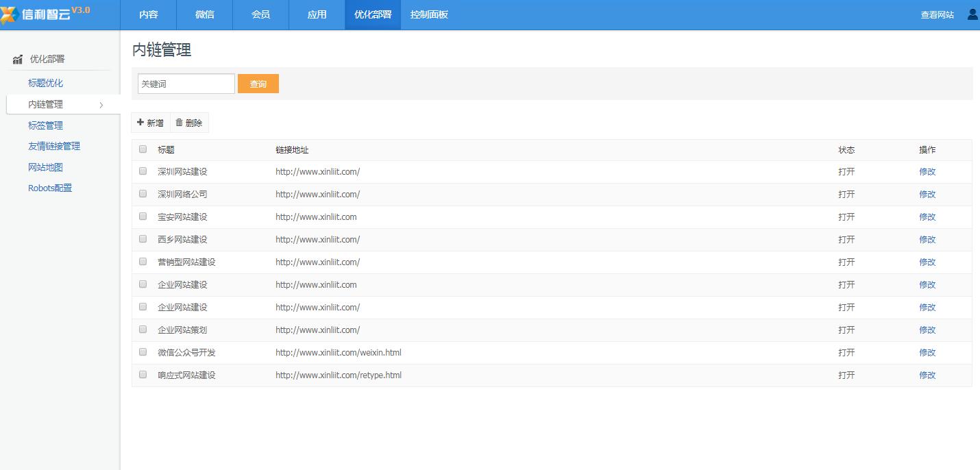The height and width of the screenshot is (470, 980).
Task: Go to the 微信 navigation tab
Action: 205,14
